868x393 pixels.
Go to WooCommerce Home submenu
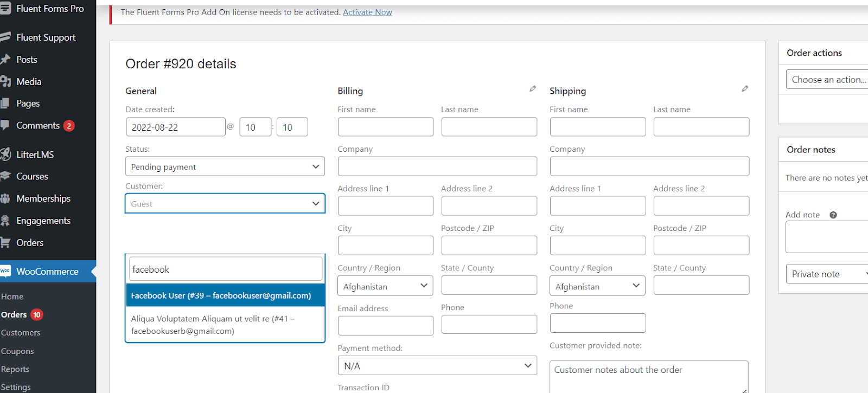[12, 297]
